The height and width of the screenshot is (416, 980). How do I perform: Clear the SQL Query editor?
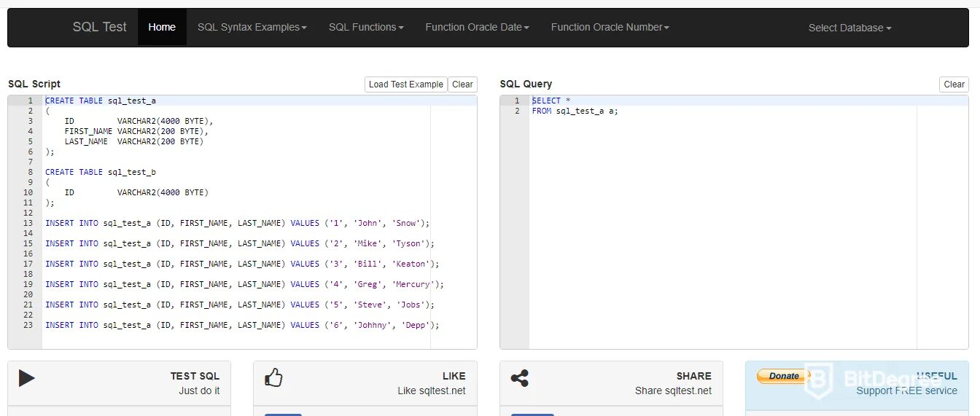click(954, 85)
